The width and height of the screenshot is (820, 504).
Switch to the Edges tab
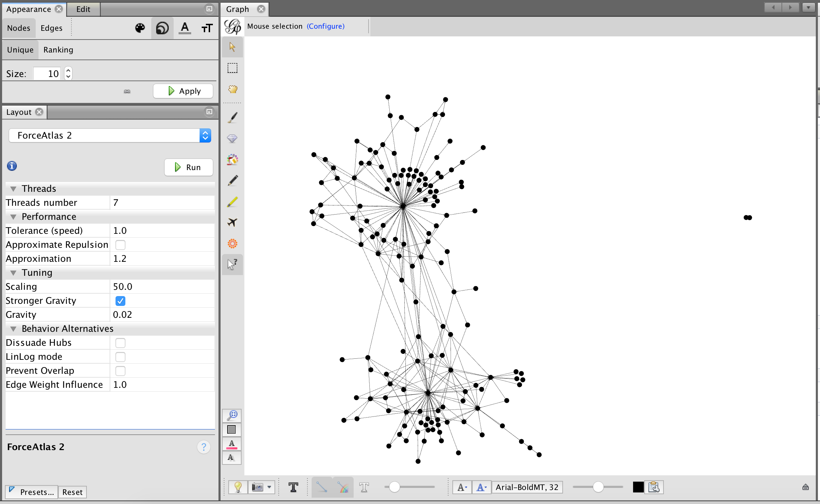[51, 28]
